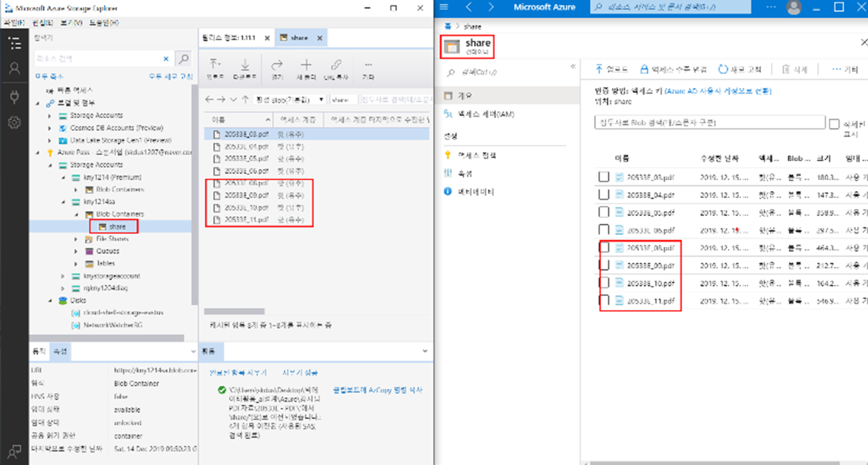Image resolution: width=868 pixels, height=465 pixels.
Task: Expand the File Shares node
Action: pyautogui.click(x=76, y=239)
